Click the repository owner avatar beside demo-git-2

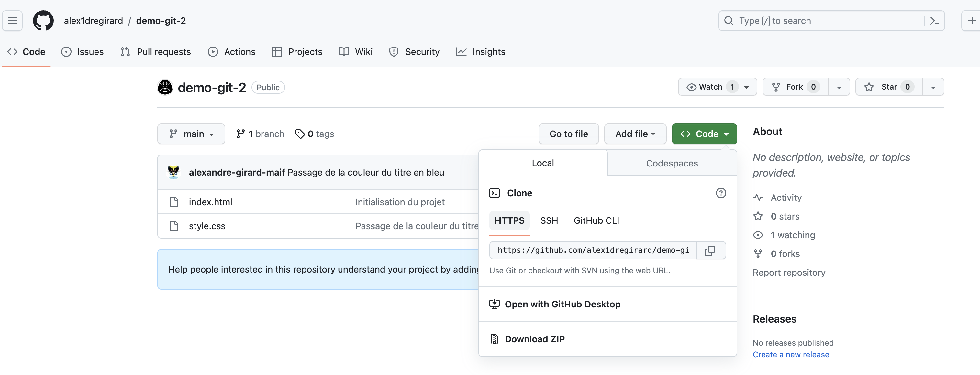[165, 87]
